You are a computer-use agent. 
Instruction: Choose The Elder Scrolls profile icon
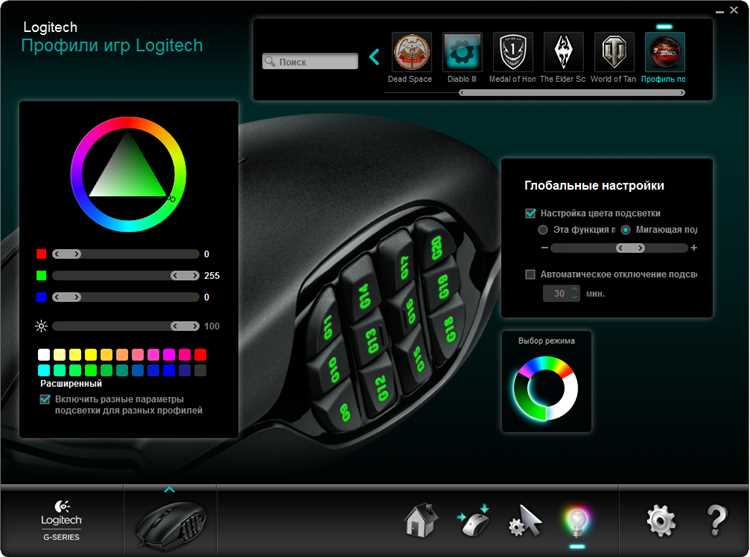[563, 51]
